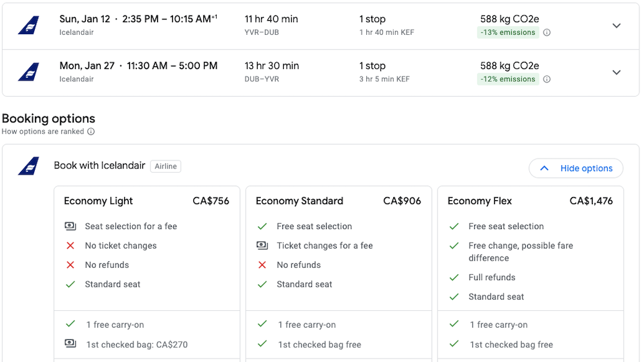The image size is (644, 362).
Task: Click the DUB–YVR route text
Action: (x=262, y=79)
